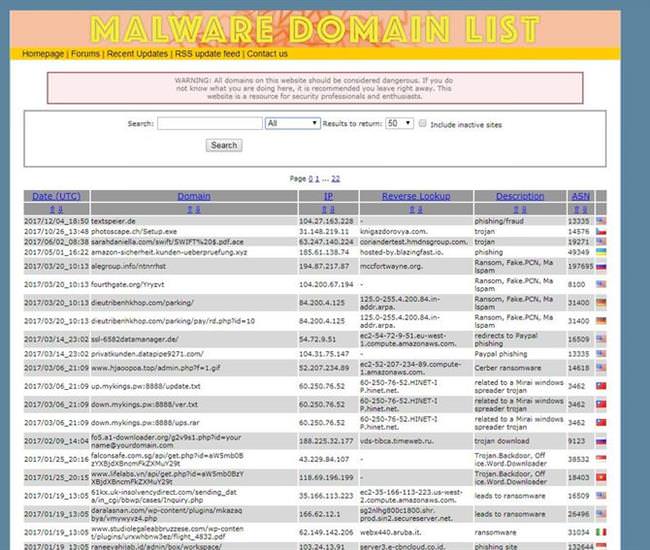Click the Italian flag in studiolegaleabbruzzese row
Screen dimensions: 650x550
(x=601, y=532)
